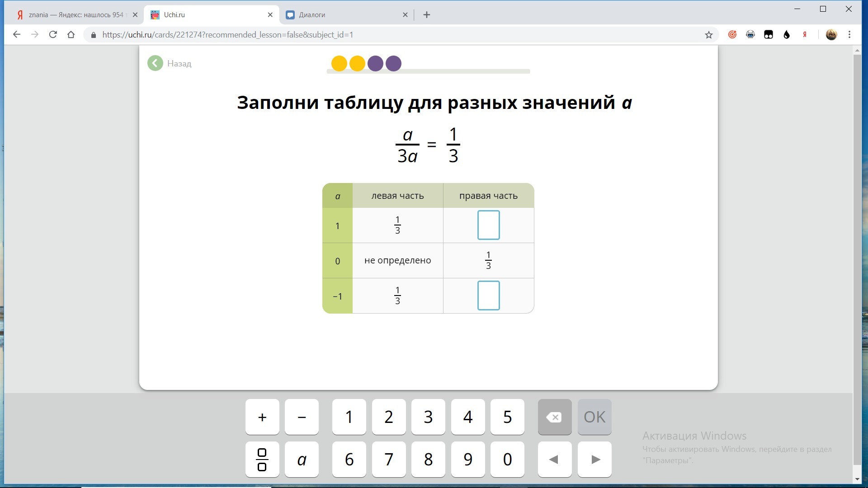868x488 pixels.
Task: Tap digit 3 on the keypad
Action: 428,417
